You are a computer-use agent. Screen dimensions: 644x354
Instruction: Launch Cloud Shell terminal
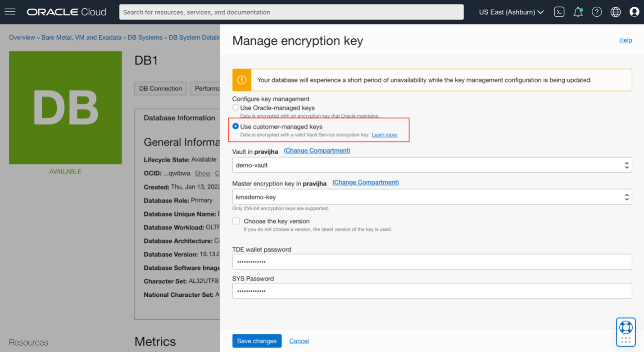[x=559, y=12]
